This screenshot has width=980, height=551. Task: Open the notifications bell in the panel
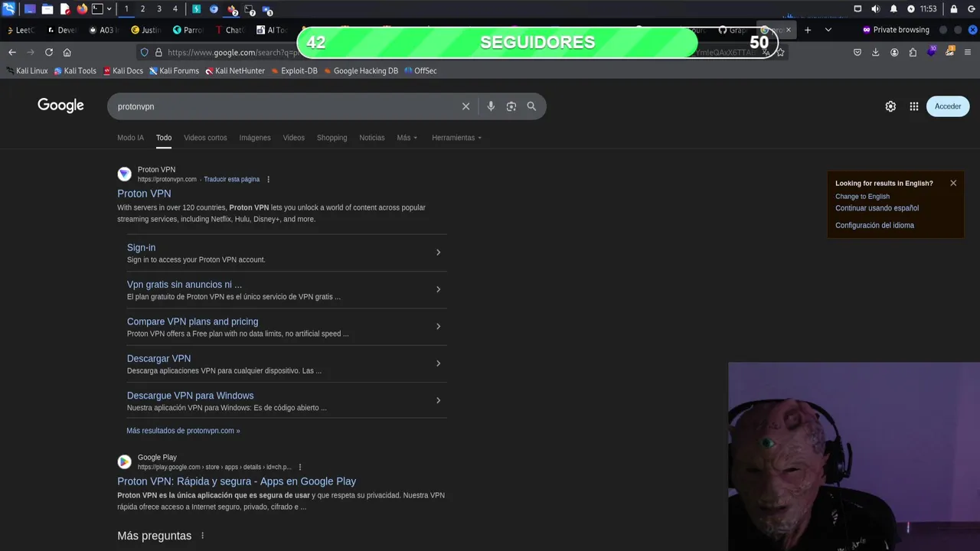point(893,9)
